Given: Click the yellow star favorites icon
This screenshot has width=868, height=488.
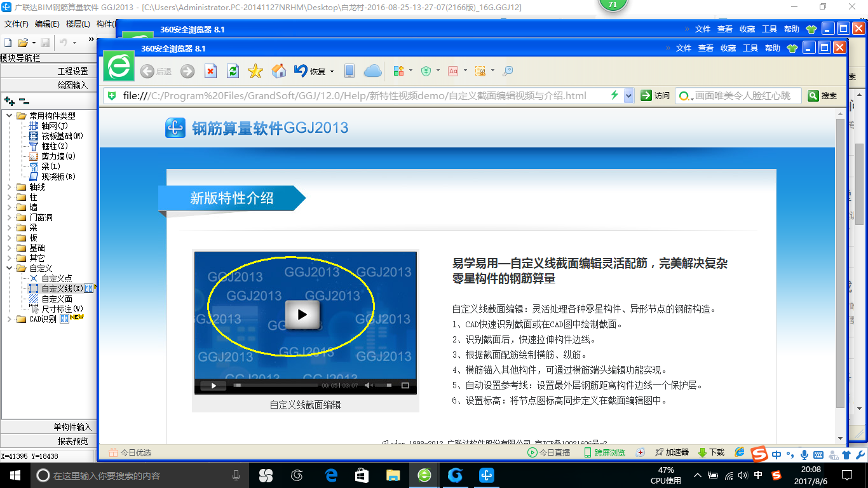Looking at the screenshot, I should click(255, 71).
